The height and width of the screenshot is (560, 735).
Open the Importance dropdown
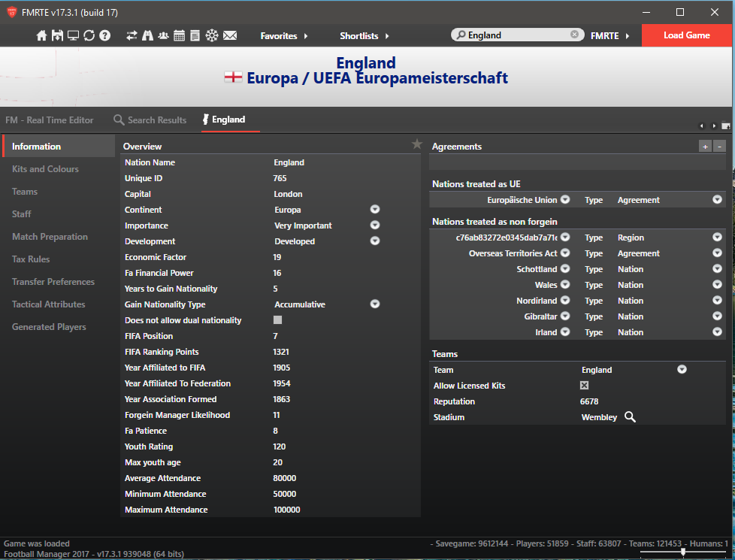(375, 225)
